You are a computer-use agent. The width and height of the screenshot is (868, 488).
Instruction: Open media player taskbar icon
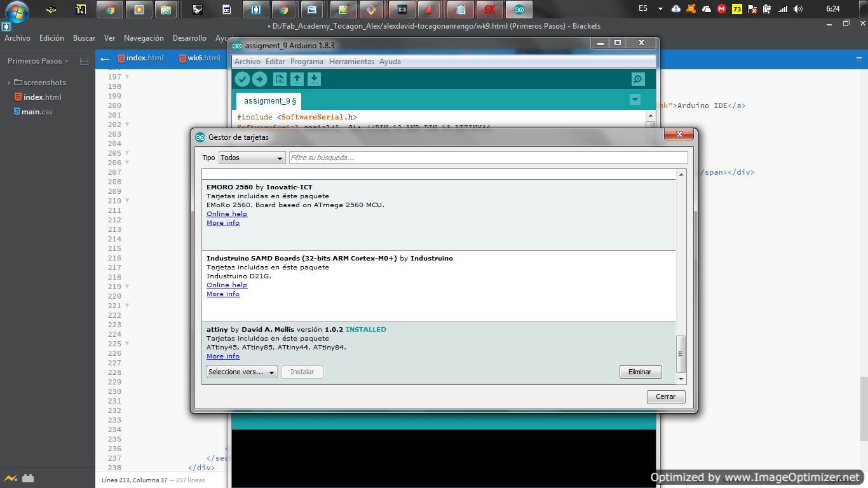click(x=139, y=10)
